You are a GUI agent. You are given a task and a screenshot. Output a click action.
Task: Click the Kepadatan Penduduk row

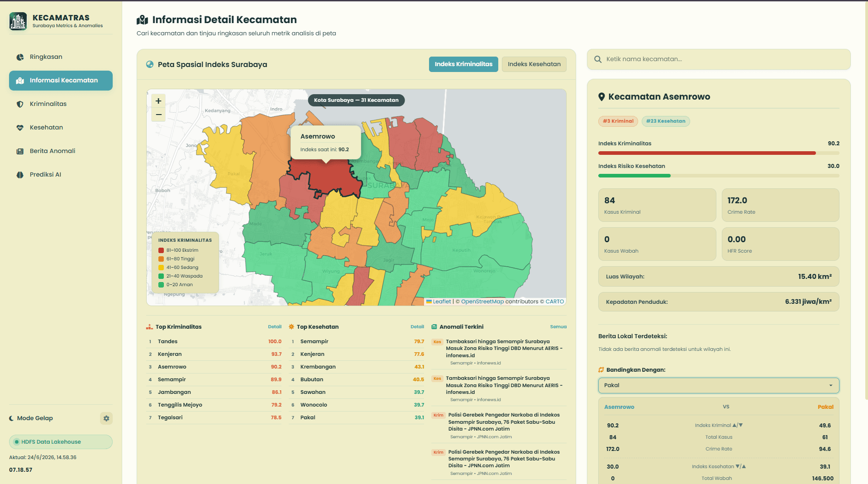(719, 302)
